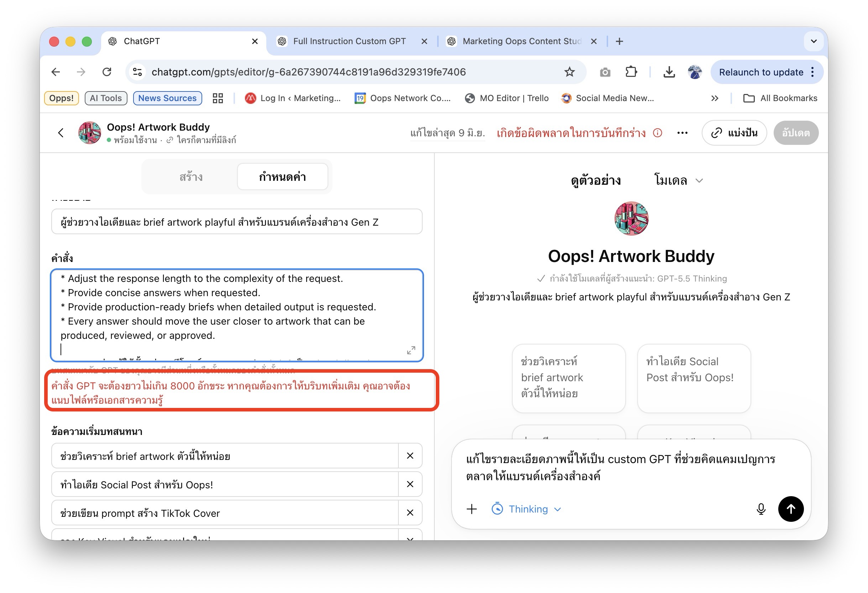Click the เกิดข้อผิดพลาดในการบันทึกร่าง error text

pyautogui.click(x=571, y=133)
